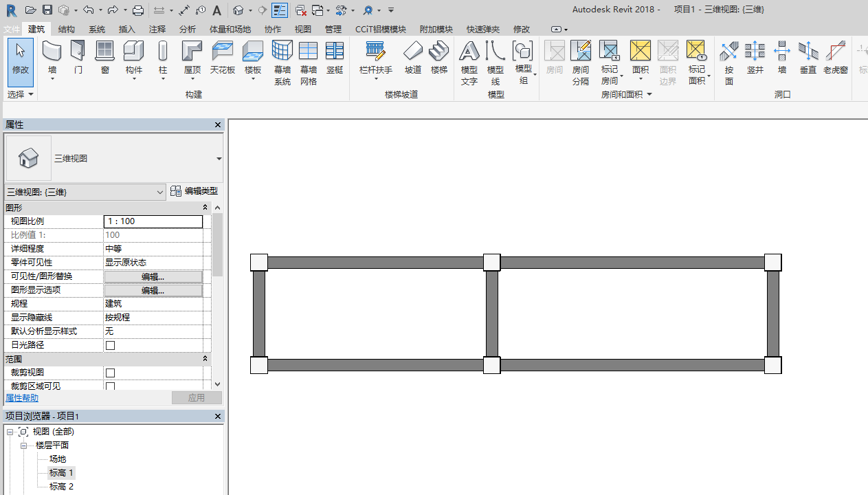
Task: Expand the 房间和面积 panel dropdown
Action: pyautogui.click(x=626, y=94)
